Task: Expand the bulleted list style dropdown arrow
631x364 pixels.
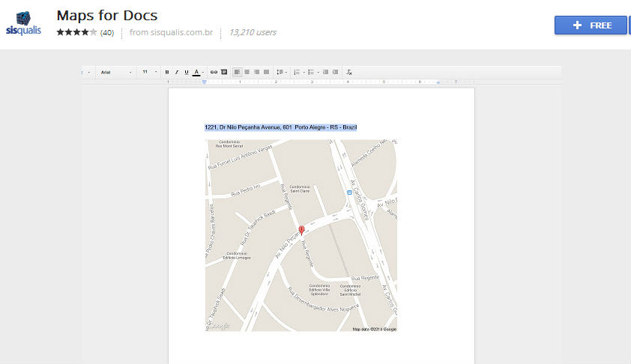Action: [x=318, y=73]
